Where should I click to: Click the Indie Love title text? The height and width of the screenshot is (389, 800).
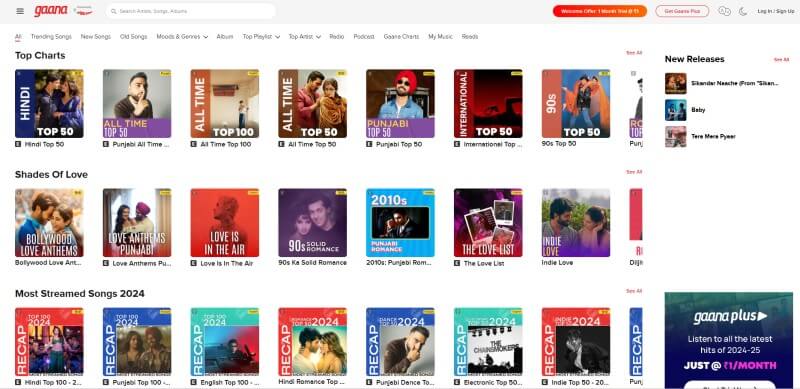point(557,263)
